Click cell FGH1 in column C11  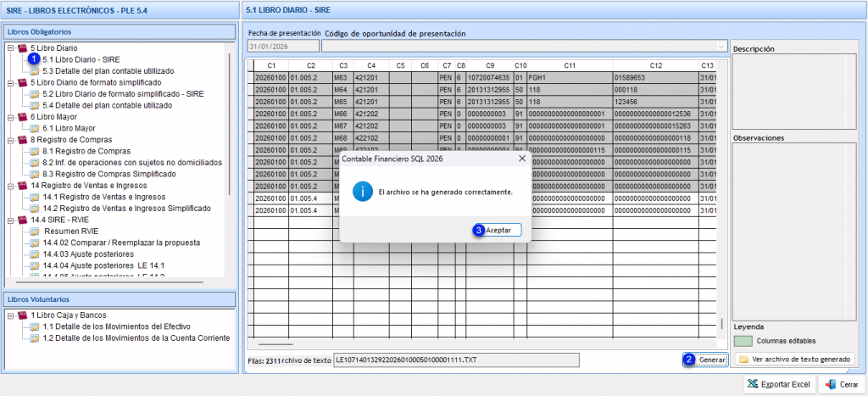(x=570, y=77)
